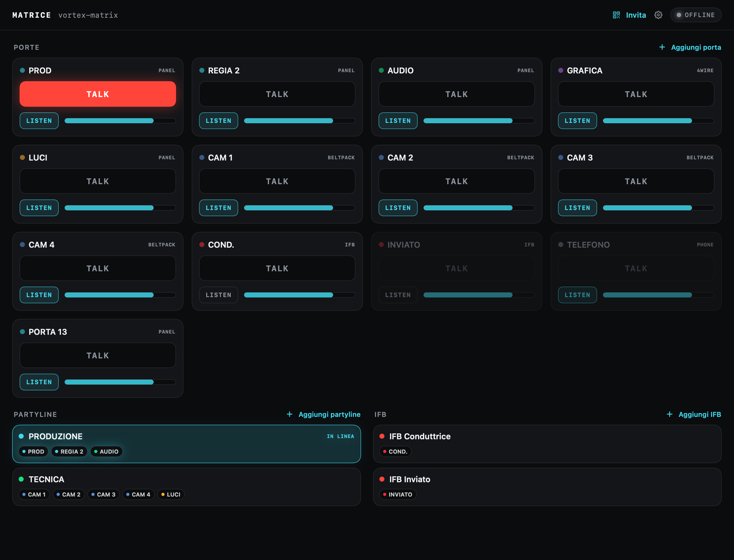Image resolution: width=734 pixels, height=560 pixels.
Task: Activate TALK on REGIA 2
Action: (277, 94)
